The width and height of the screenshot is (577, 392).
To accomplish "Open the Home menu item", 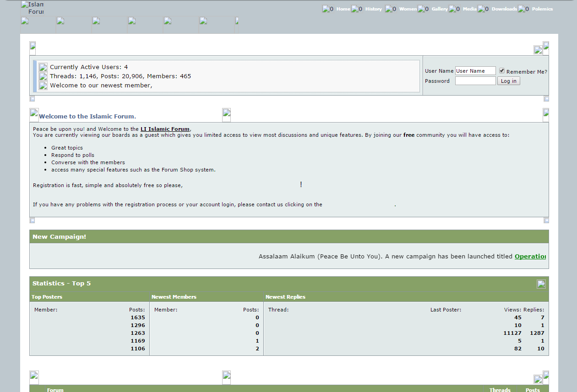I will pyautogui.click(x=343, y=9).
